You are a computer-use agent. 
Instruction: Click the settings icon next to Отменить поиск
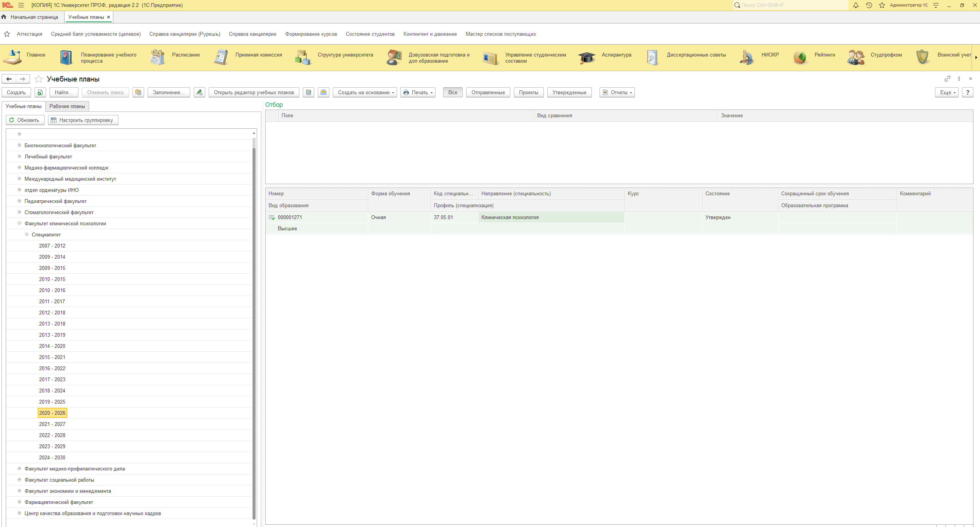(x=138, y=92)
